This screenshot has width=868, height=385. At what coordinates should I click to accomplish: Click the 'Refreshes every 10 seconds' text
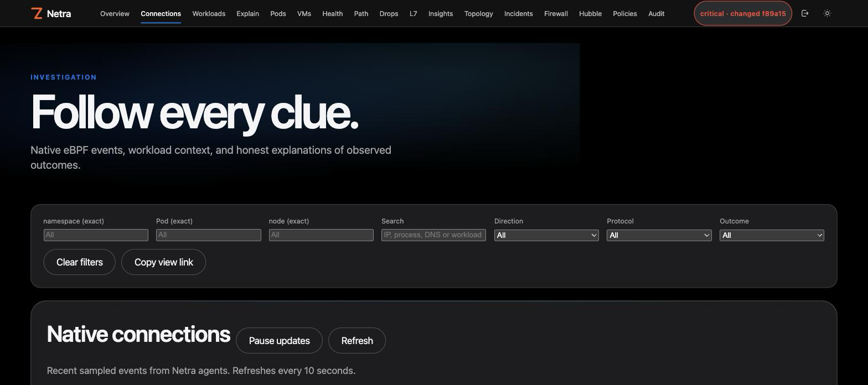294,371
